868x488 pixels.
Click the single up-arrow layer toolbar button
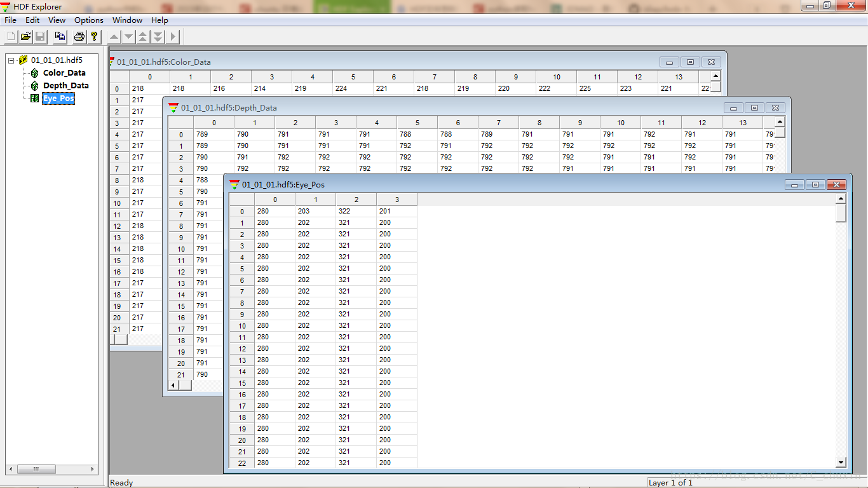(114, 36)
